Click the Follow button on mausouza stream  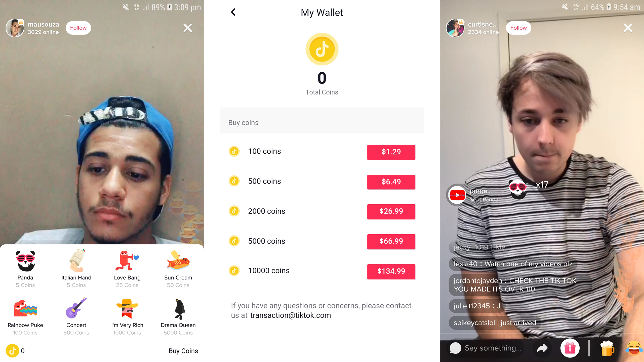[77, 28]
